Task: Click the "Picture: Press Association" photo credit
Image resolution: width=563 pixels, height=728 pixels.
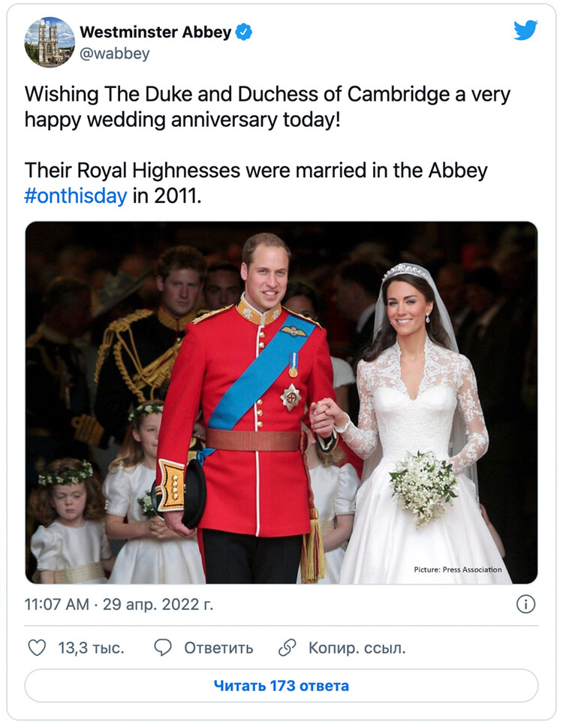Action: coord(457,569)
